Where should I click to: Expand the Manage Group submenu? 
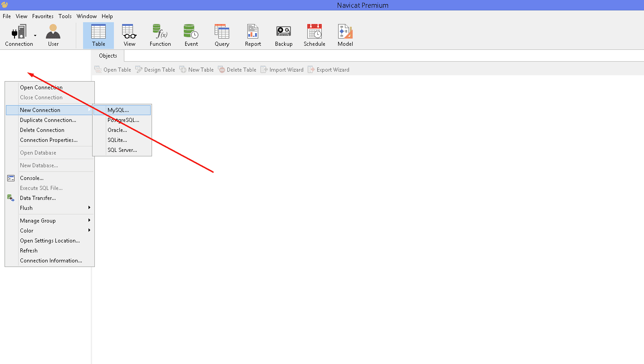click(x=49, y=221)
